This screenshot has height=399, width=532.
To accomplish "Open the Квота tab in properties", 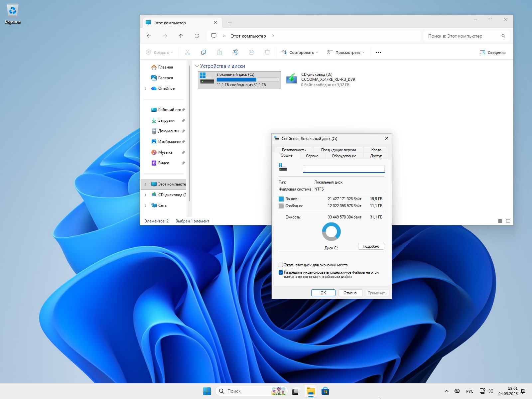I will click(376, 150).
